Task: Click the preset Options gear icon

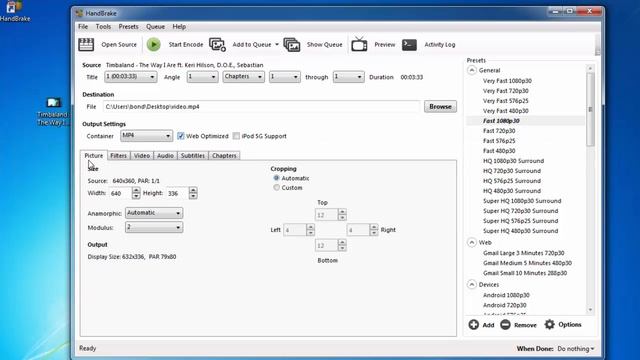Action: (x=550, y=324)
